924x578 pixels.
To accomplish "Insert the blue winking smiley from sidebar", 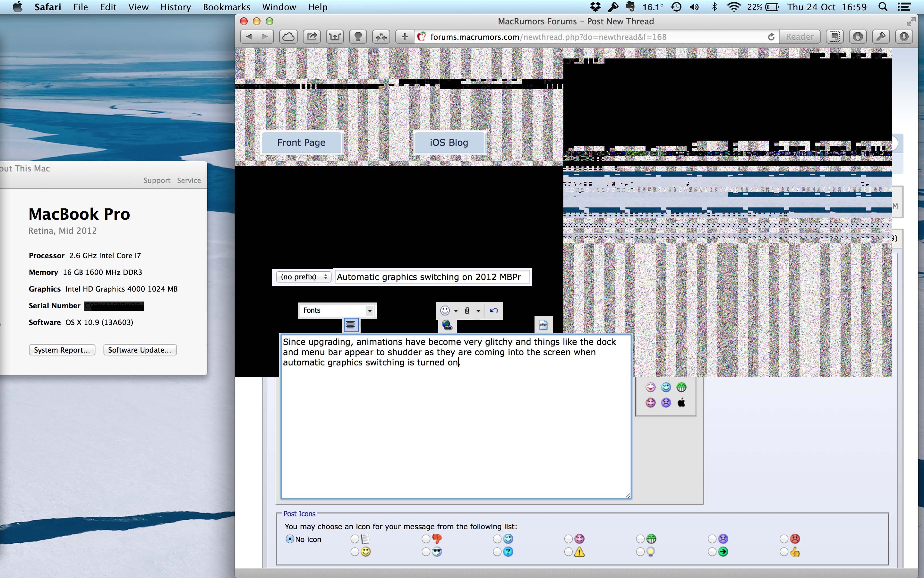I will tap(666, 387).
